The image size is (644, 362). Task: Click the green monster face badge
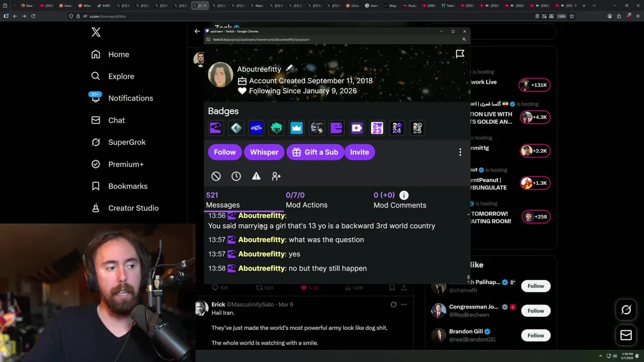(x=276, y=128)
